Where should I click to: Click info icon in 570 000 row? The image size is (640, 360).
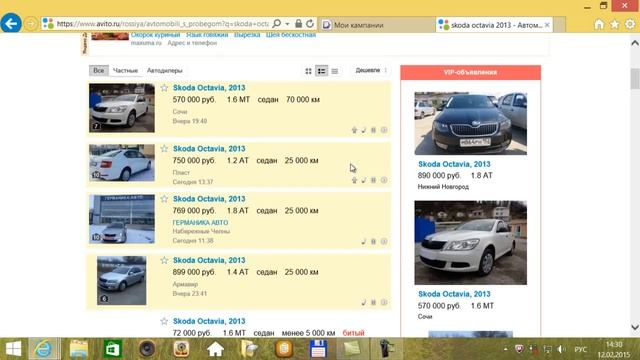(384, 130)
